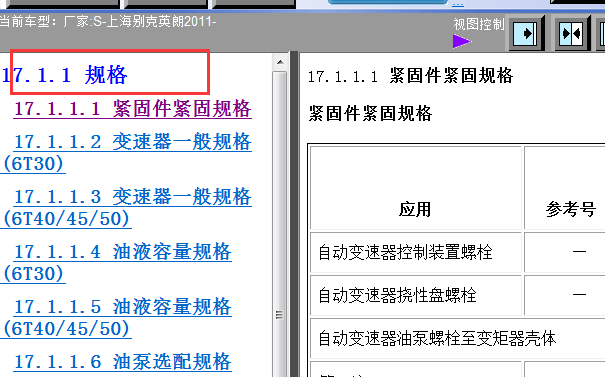Click the right pane 17.1.1.1 紧固件紧固规格 title

[x=411, y=75]
